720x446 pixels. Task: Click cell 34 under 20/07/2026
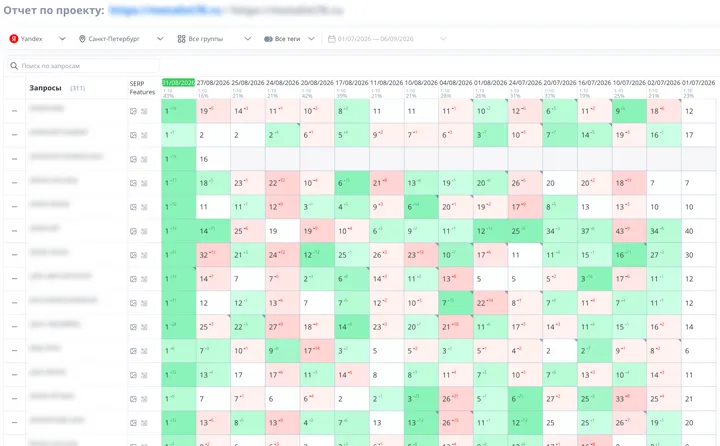tap(560, 231)
